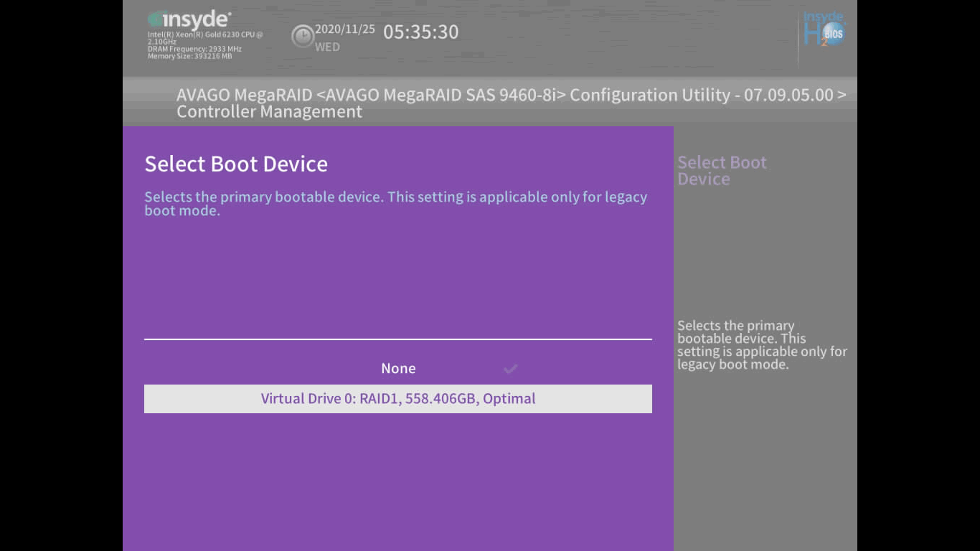The height and width of the screenshot is (551, 980).
Task: Click the Memory Size 393216 MB text
Action: 189,56
